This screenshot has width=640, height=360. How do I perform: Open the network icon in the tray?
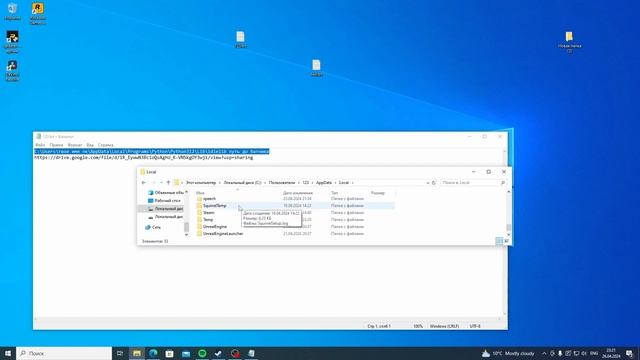(x=576, y=353)
